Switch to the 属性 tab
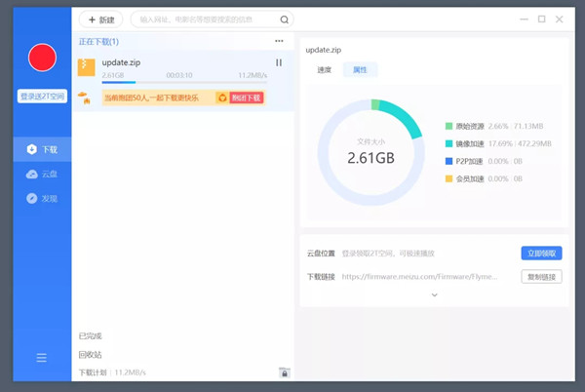Viewport: 585px width, 392px height. 359,70
